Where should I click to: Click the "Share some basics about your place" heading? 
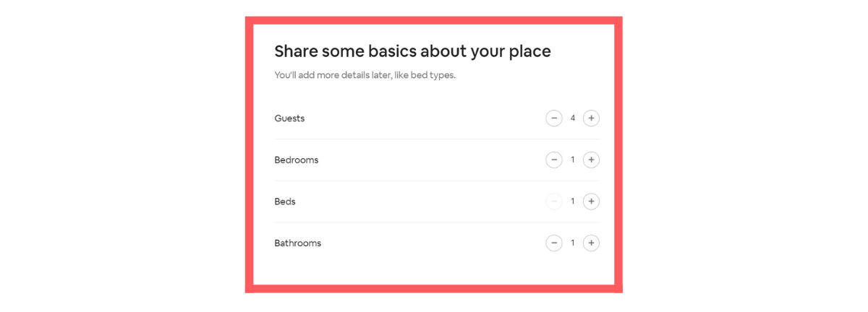click(412, 51)
